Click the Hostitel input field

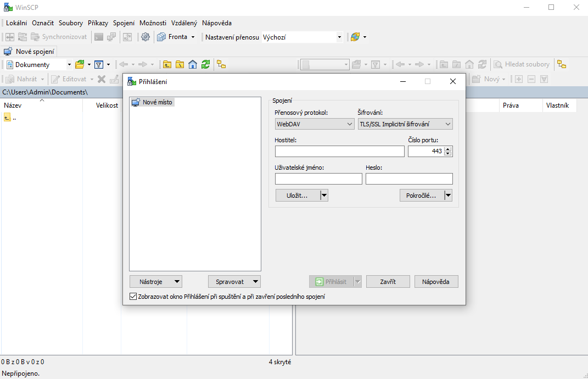(x=339, y=151)
